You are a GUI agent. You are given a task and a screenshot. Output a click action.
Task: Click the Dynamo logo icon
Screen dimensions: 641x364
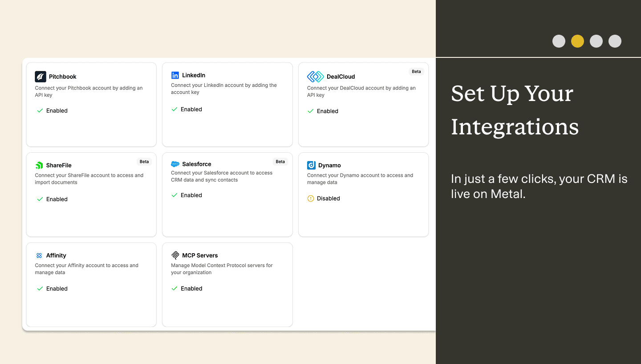point(311,165)
